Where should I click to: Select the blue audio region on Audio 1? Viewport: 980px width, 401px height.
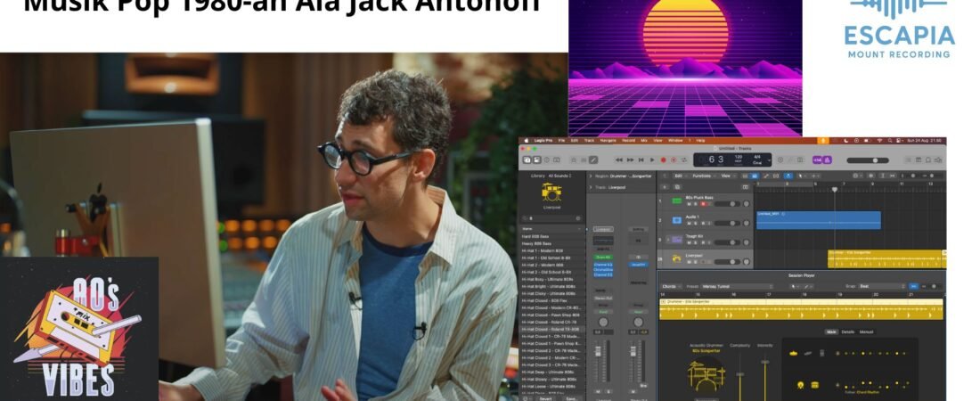819,220
